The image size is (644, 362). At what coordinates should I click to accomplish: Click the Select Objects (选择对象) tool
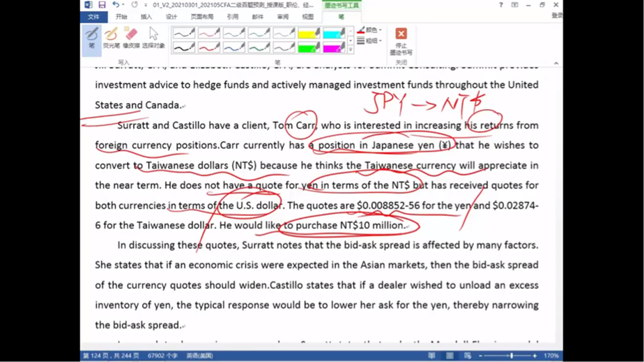(x=153, y=38)
